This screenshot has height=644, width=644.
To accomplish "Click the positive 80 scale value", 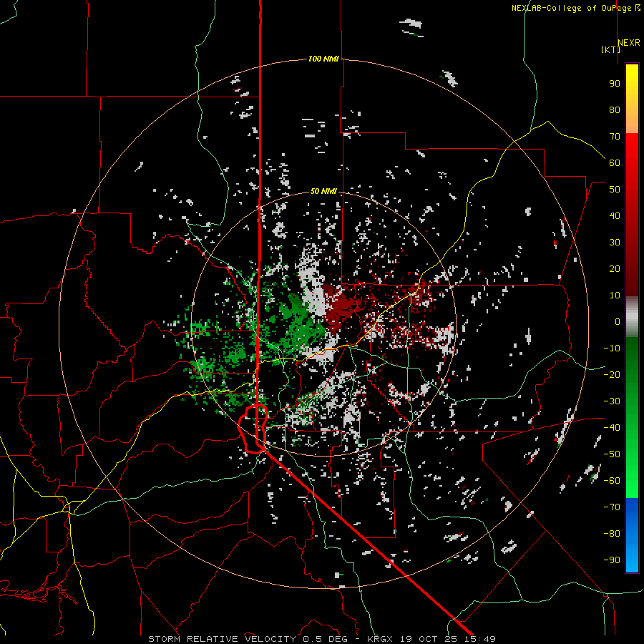I will tap(615, 109).
